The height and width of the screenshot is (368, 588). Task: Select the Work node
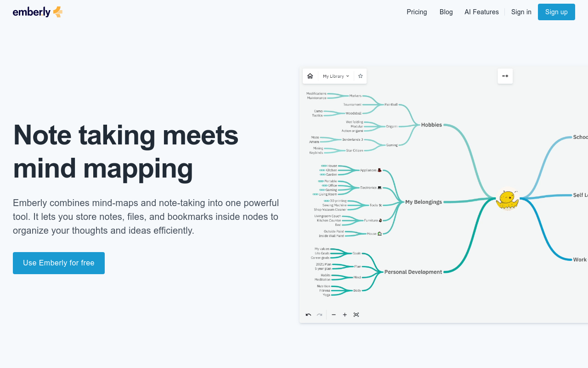pos(580,259)
